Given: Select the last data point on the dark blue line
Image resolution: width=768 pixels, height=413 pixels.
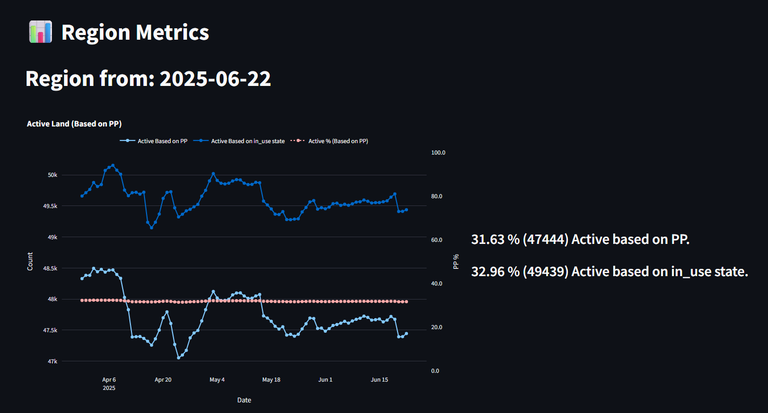Looking at the screenshot, I should [x=406, y=210].
